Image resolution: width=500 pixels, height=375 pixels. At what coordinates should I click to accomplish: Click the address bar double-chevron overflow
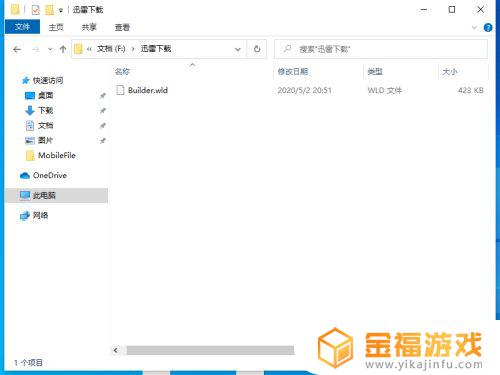click(x=89, y=49)
